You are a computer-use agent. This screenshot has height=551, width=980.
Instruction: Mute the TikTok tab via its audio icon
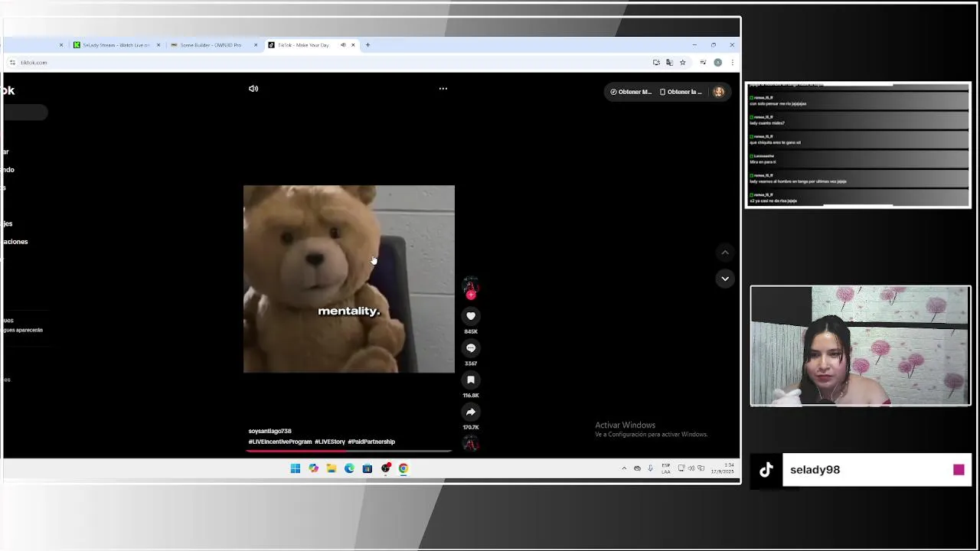click(x=343, y=45)
